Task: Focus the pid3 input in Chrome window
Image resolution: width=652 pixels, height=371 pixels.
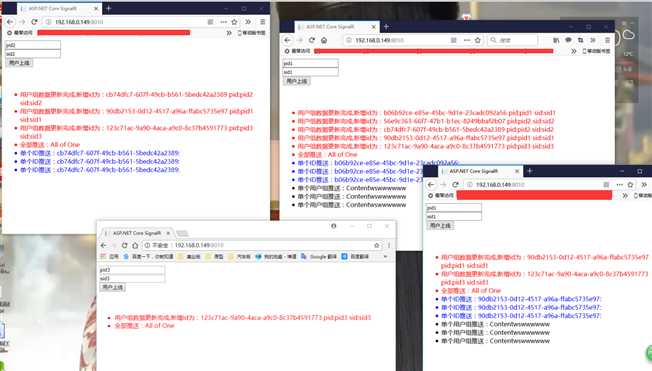Action: (x=132, y=270)
